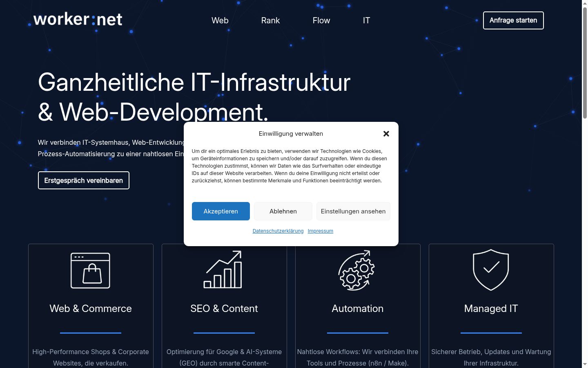Viewport: 588px width, 368px height.
Task: Click the headline 'Ganzheitliche IT-Infrastruktur'
Action: coord(194,82)
